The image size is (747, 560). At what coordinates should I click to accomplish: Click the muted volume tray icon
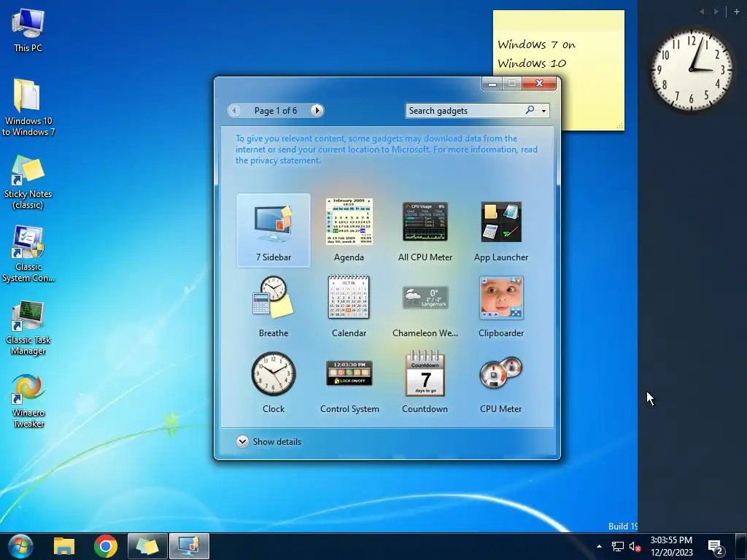pos(635,547)
